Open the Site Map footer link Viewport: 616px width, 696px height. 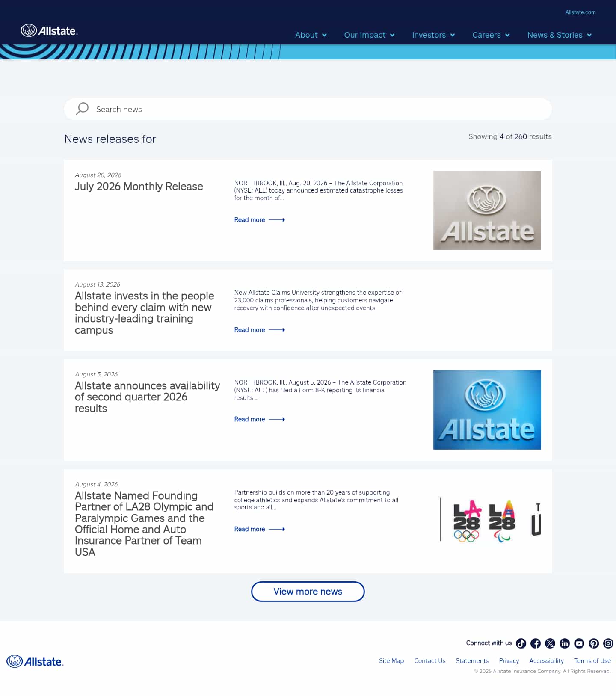click(x=391, y=661)
